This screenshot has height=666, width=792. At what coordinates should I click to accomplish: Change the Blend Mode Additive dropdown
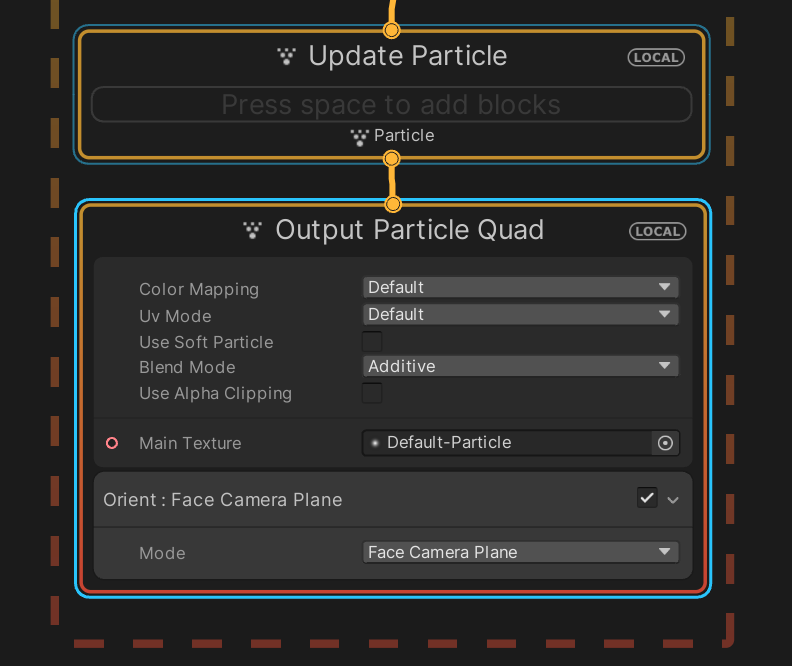[x=520, y=366]
